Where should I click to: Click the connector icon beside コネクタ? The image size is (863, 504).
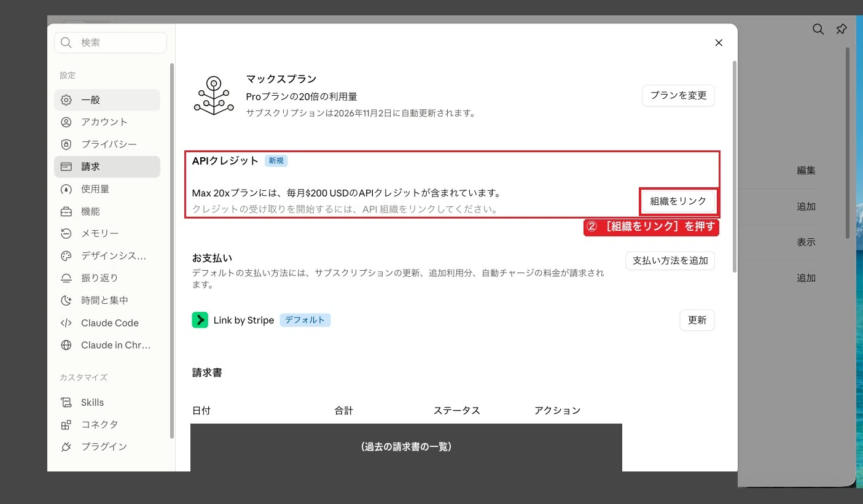pyautogui.click(x=66, y=425)
